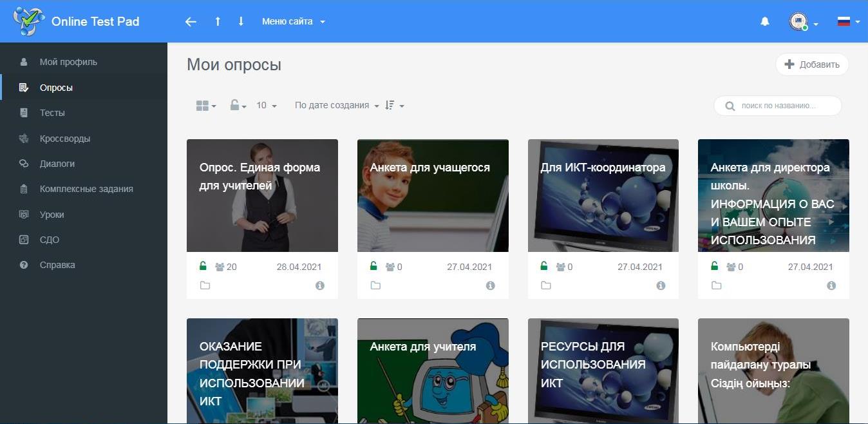Focus the поиск по названию search field
This screenshot has width=868, height=424.
pos(777,106)
